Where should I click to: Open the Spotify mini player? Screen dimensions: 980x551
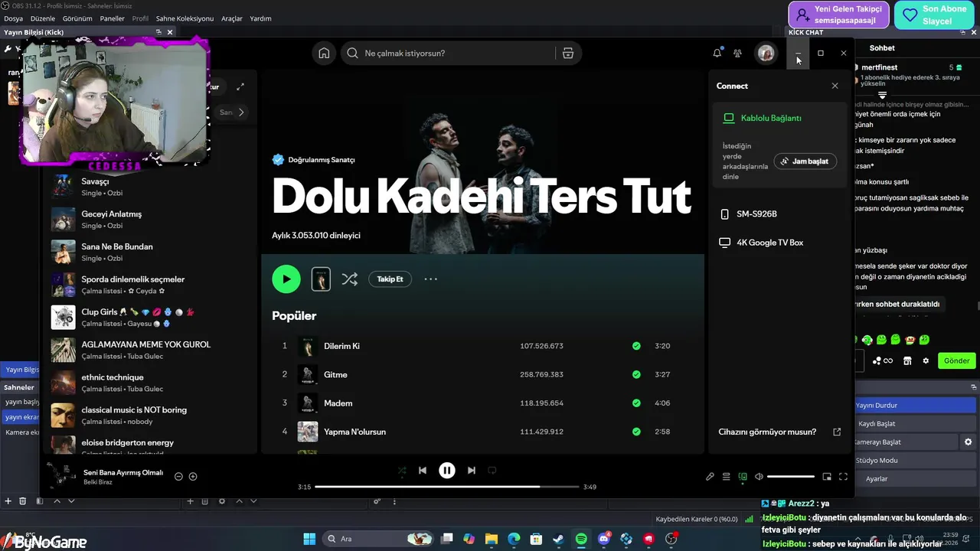pos(827,477)
